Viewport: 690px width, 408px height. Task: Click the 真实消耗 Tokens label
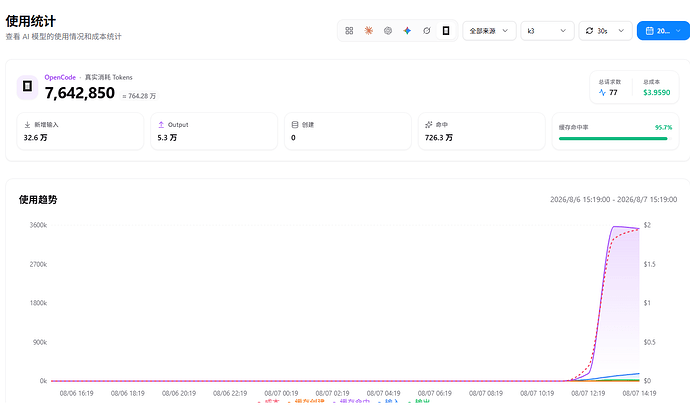(x=109, y=77)
